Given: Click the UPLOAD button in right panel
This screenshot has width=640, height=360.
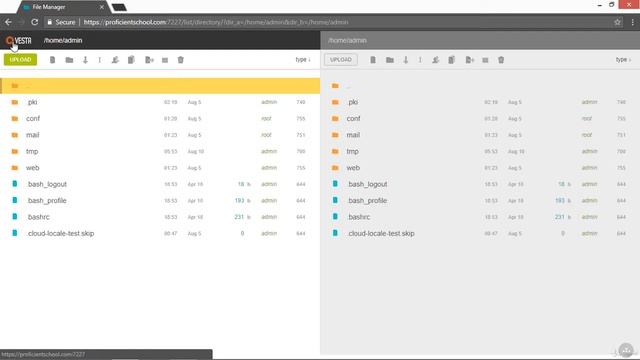Looking at the screenshot, I should click(x=341, y=60).
